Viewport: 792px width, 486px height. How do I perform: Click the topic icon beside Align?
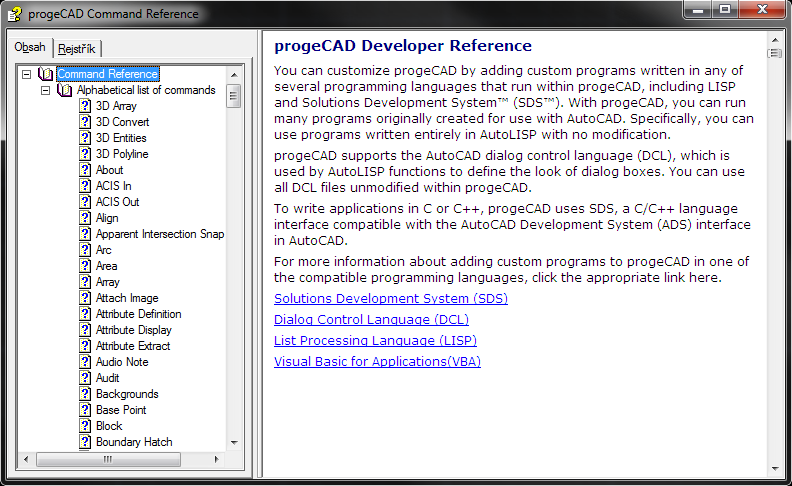(x=85, y=218)
